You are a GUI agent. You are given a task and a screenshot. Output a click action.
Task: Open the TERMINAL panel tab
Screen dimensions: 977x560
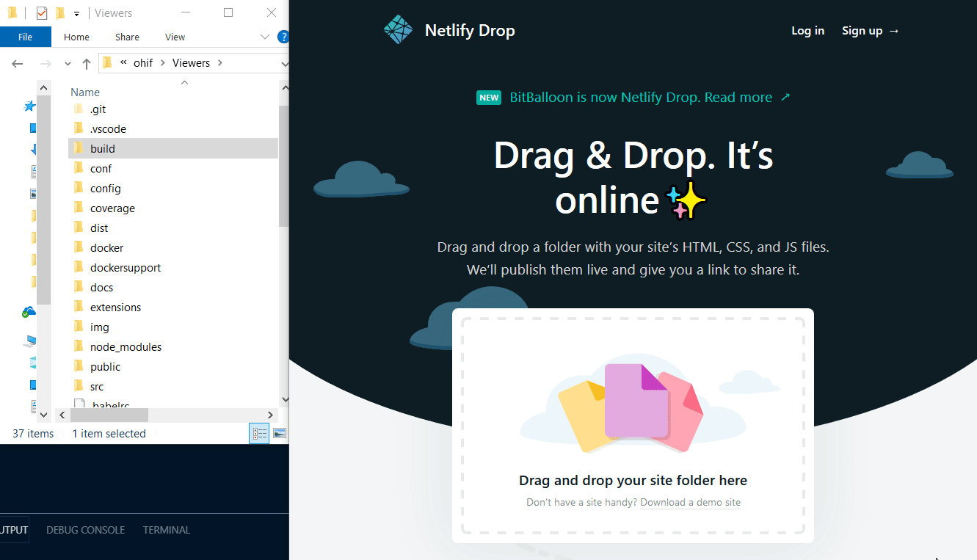pyautogui.click(x=166, y=529)
